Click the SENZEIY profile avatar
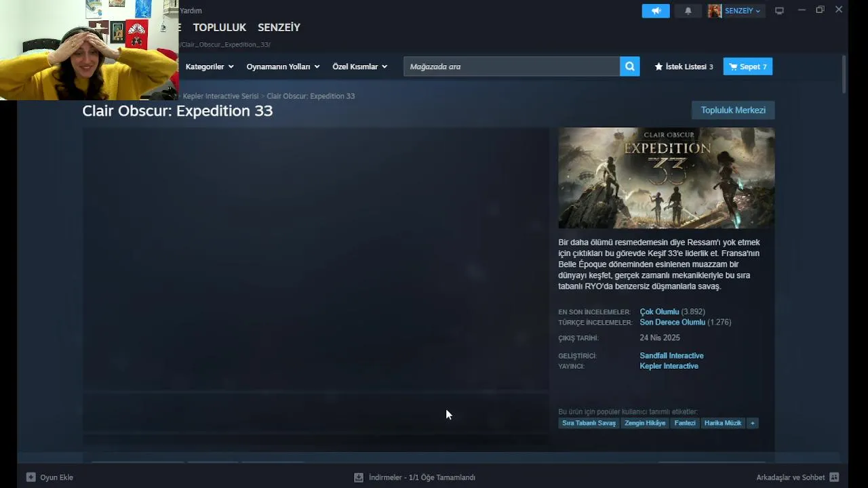The width and height of the screenshot is (868, 488). [715, 11]
